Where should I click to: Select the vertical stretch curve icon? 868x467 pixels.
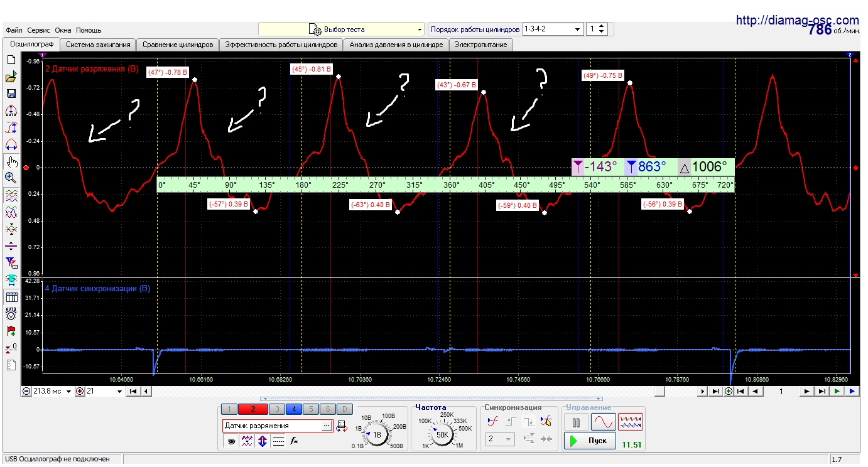click(11, 128)
